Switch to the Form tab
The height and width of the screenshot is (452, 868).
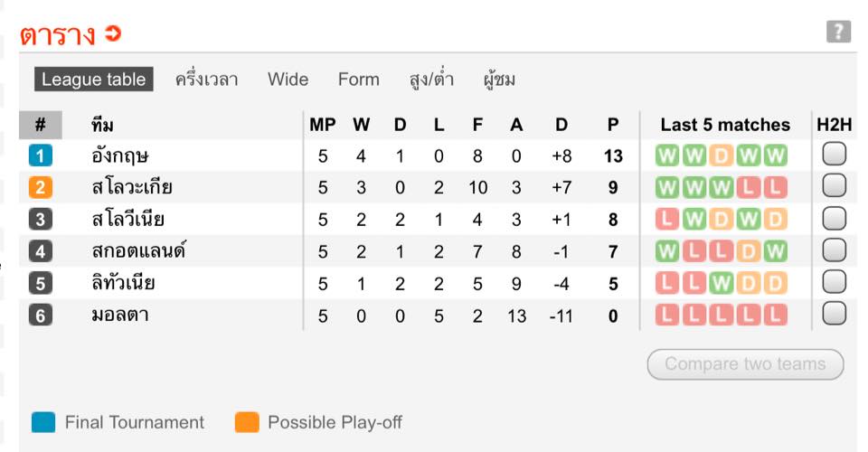[x=359, y=80]
